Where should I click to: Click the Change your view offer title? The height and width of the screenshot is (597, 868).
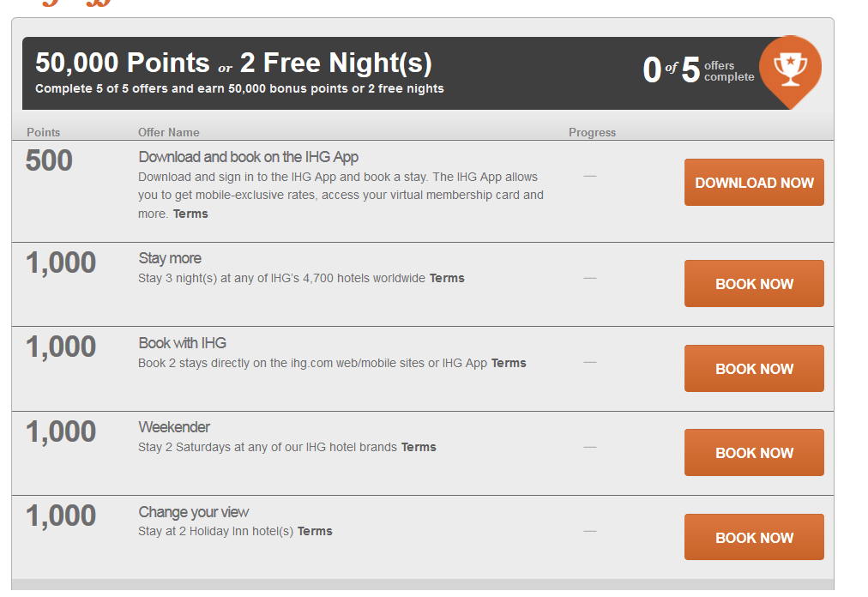tap(194, 512)
